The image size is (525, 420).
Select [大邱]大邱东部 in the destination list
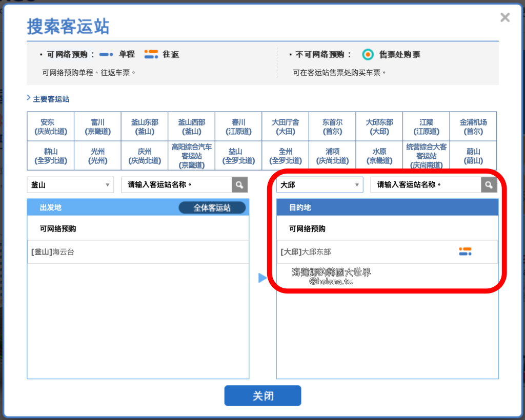[308, 251]
